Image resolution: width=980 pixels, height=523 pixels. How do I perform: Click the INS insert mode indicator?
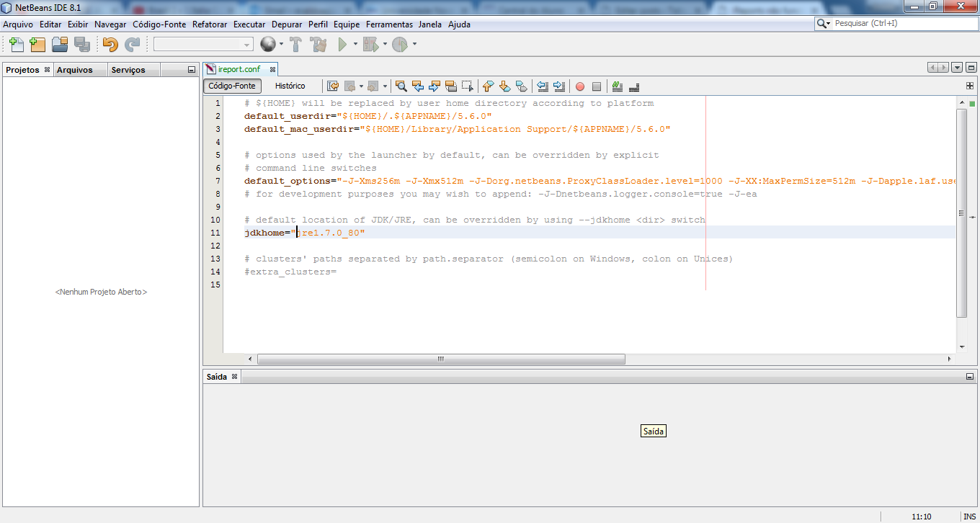[969, 517]
